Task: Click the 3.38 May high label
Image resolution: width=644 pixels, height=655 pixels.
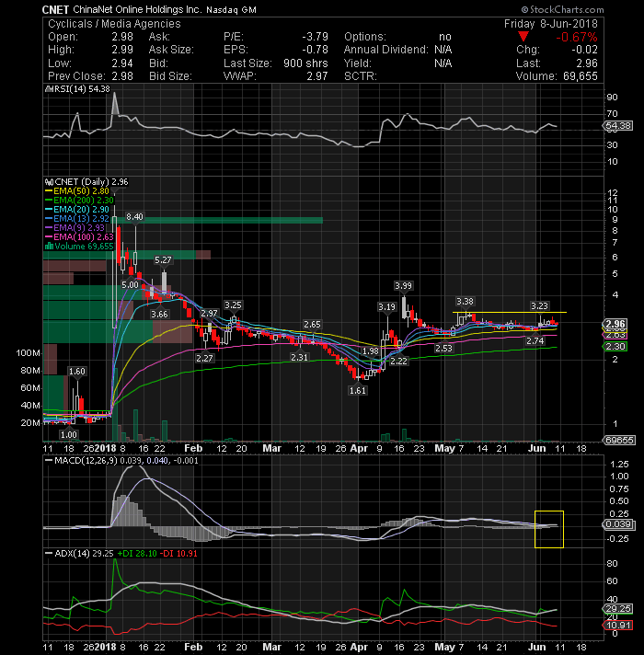Action: (x=465, y=301)
